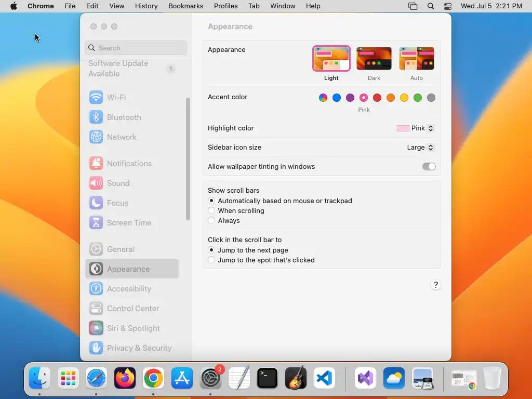Screen dimensions: 532x399
Task: Click the settings Search field
Action: click(x=136, y=48)
